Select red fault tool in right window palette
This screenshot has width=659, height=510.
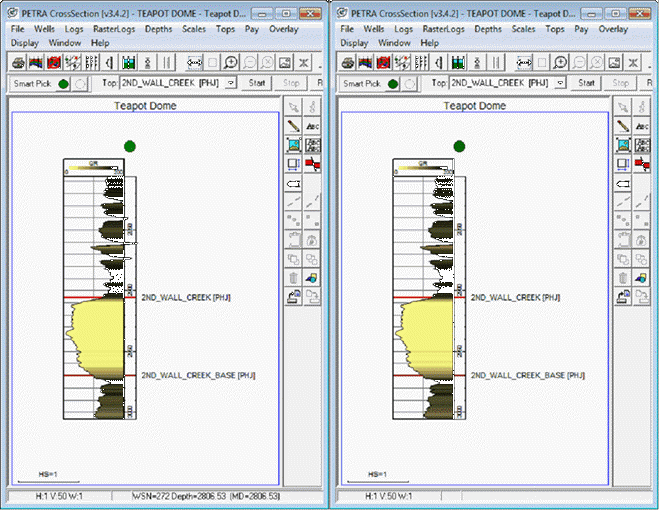[x=642, y=164]
